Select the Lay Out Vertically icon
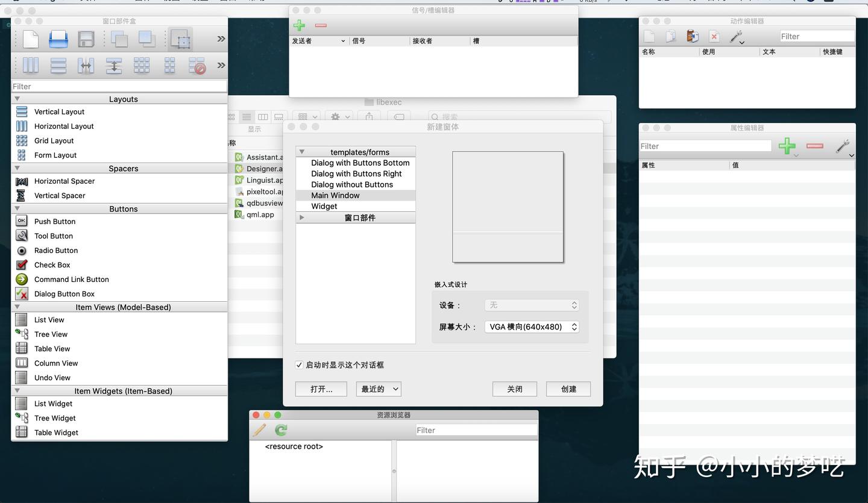This screenshot has height=503, width=868. pyautogui.click(x=58, y=65)
